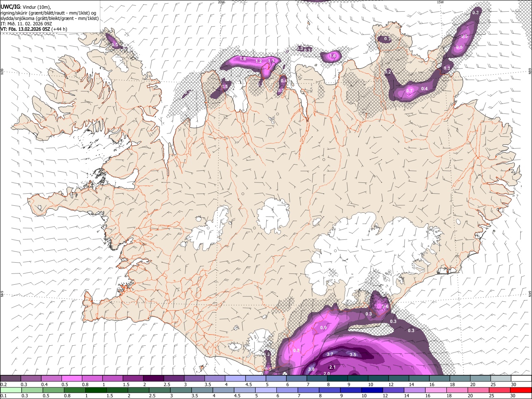Image resolution: width=532 pixels, height=399 pixels.
Task: Click the bottom legend label 0.8
Action: point(67,396)
